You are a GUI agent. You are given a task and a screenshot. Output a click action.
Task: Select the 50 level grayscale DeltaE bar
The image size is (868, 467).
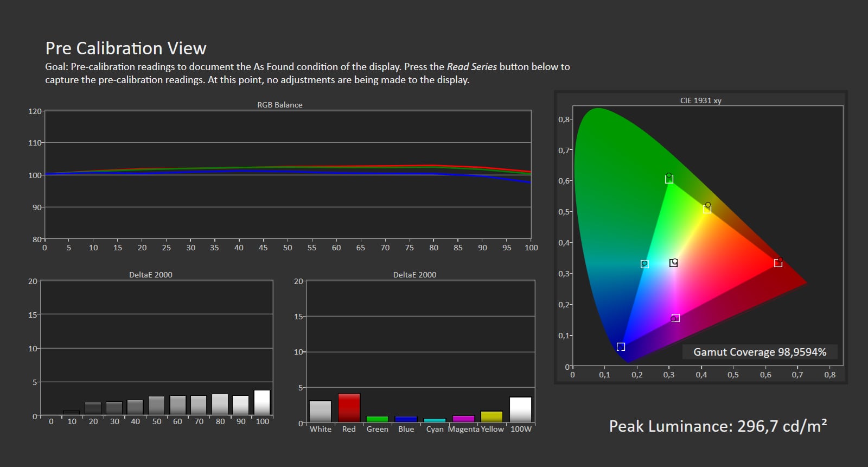[156, 406]
